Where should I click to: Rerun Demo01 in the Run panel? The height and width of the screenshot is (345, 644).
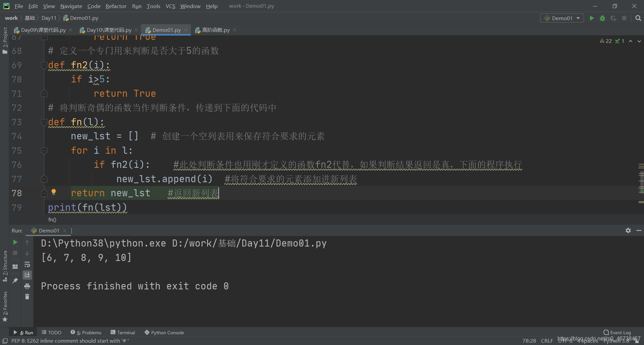(15, 242)
